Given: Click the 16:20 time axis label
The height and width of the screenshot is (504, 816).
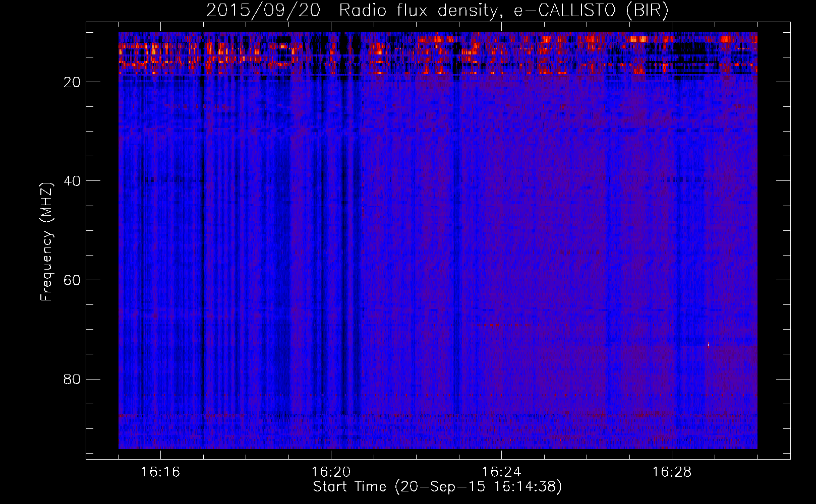Looking at the screenshot, I should [x=331, y=472].
